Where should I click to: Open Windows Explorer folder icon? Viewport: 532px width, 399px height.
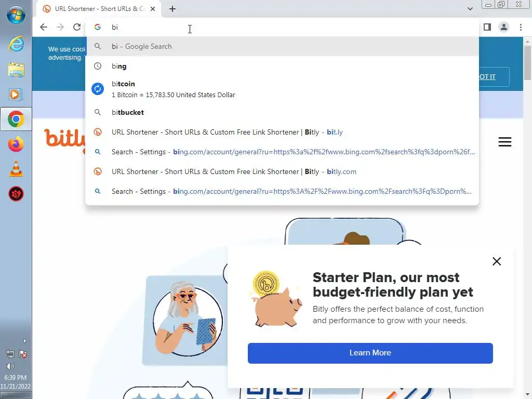point(16,70)
